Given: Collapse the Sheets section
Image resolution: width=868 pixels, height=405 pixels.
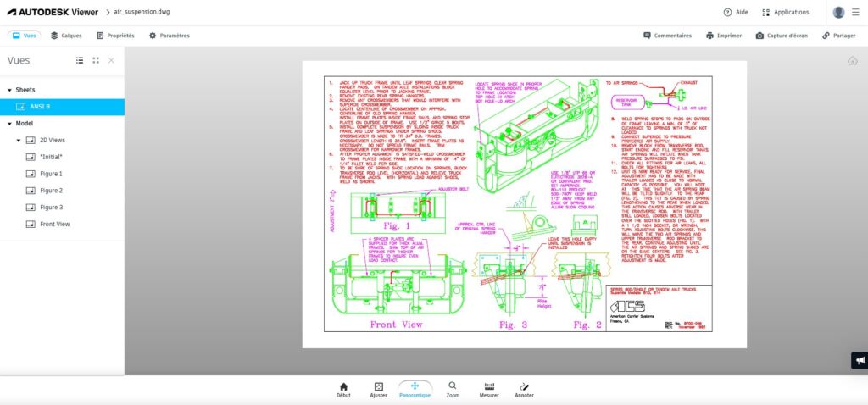Looking at the screenshot, I should (9, 90).
